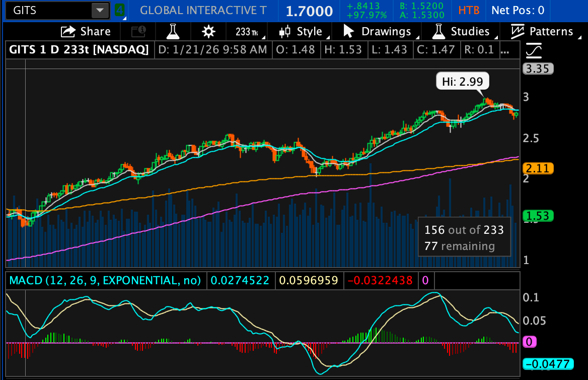The image size is (588, 380).
Task: Click the Net Pos: 0 field
Action: (518, 10)
